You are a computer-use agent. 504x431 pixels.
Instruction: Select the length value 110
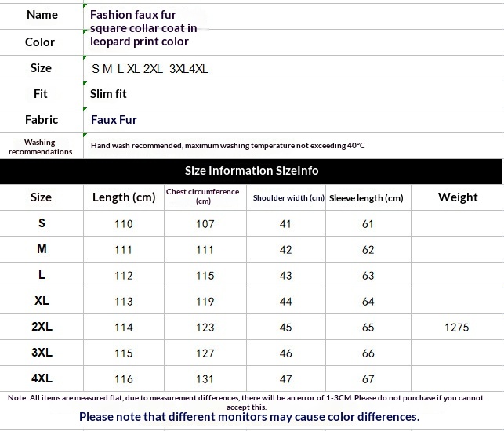(x=124, y=224)
